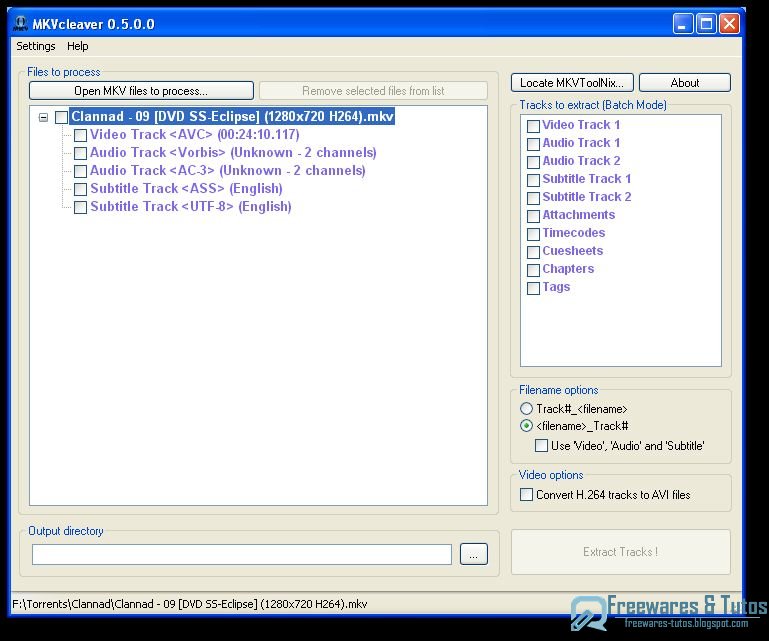This screenshot has height=641, width=769.
Task: Select <filename>_Track# radio option
Action: [x=526, y=426]
